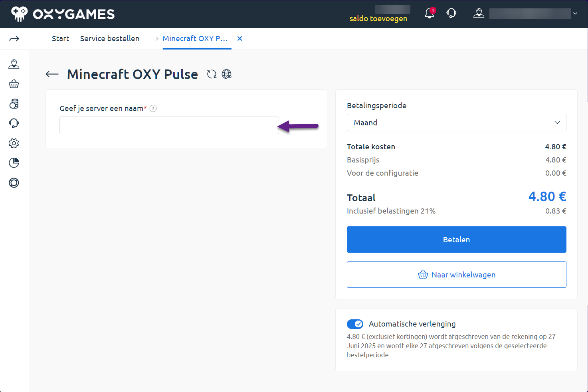Click the headset support icon in the top bar

(x=451, y=13)
